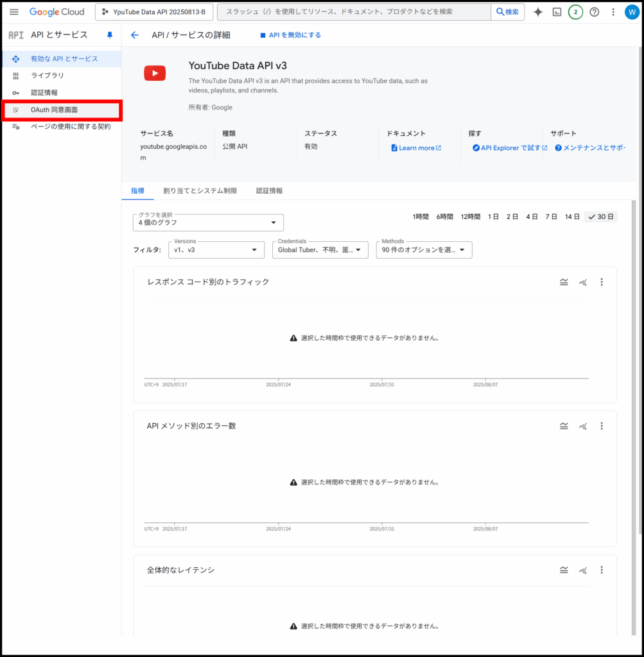Open ページの使用に関する契約 in sidebar
This screenshot has height=657, width=644.
[x=62, y=126]
